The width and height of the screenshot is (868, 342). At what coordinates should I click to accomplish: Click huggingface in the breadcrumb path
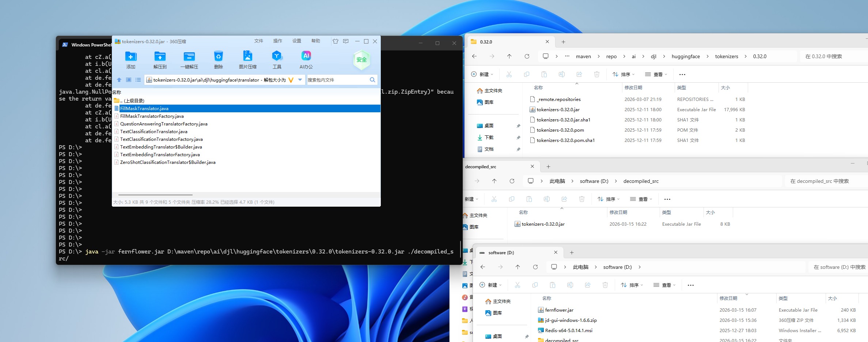coord(686,56)
